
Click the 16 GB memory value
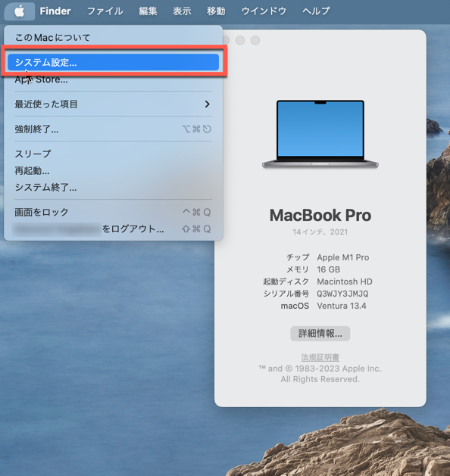329,269
